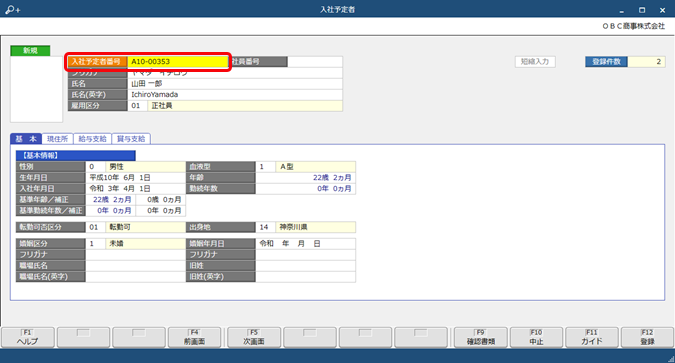This screenshot has height=363, width=675.
Task: Click the 未婚 marital status text
Action: [116, 244]
